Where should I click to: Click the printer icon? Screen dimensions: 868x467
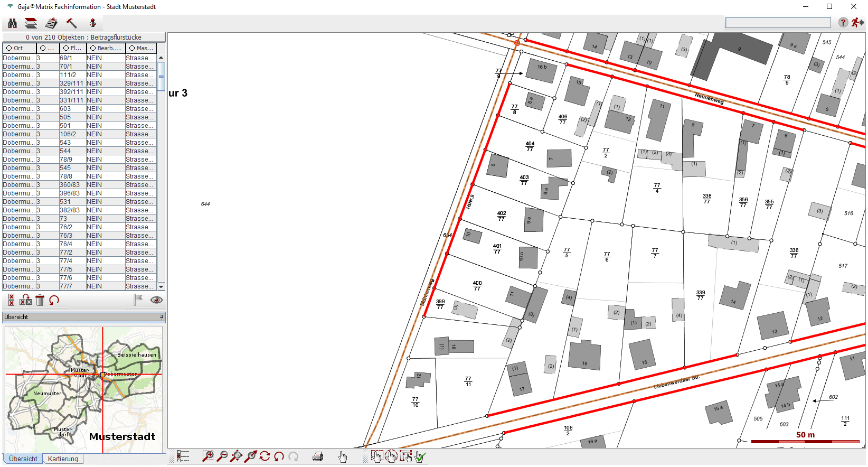tap(318, 457)
